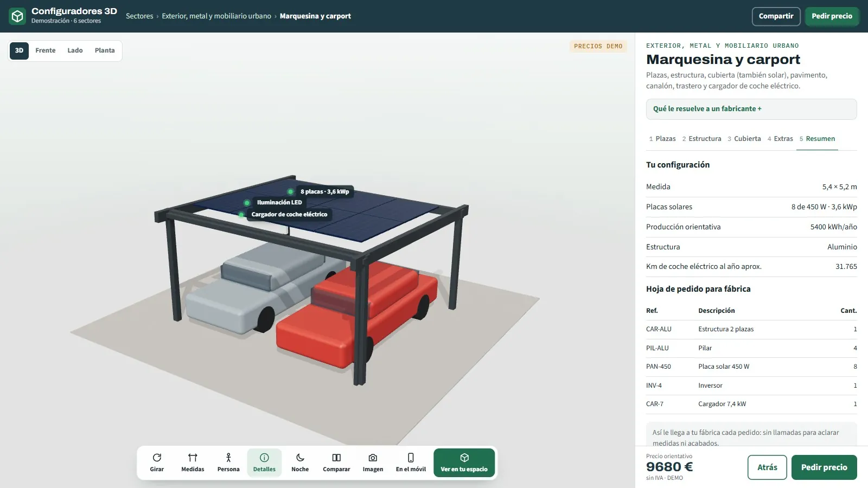The image size is (868, 488).
Task: Launch Ver en tu espacio AR view
Action: coord(464,463)
